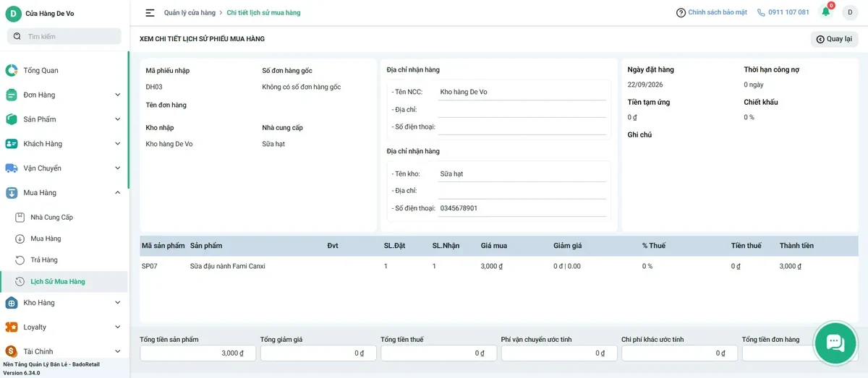This screenshot has width=868, height=378.
Task: Click the discount cell 0 ₫ | 0.00
Action: click(567, 267)
